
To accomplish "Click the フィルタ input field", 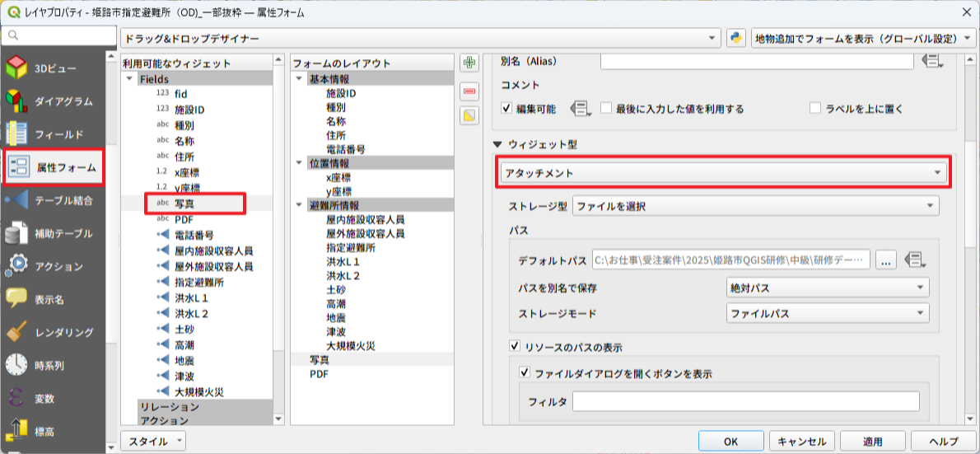I will (x=745, y=402).
